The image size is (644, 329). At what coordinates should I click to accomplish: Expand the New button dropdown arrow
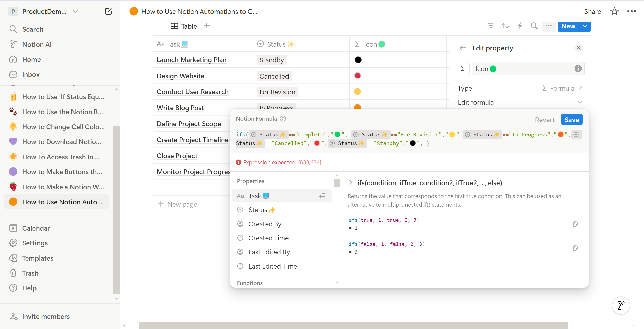pyautogui.click(x=585, y=26)
